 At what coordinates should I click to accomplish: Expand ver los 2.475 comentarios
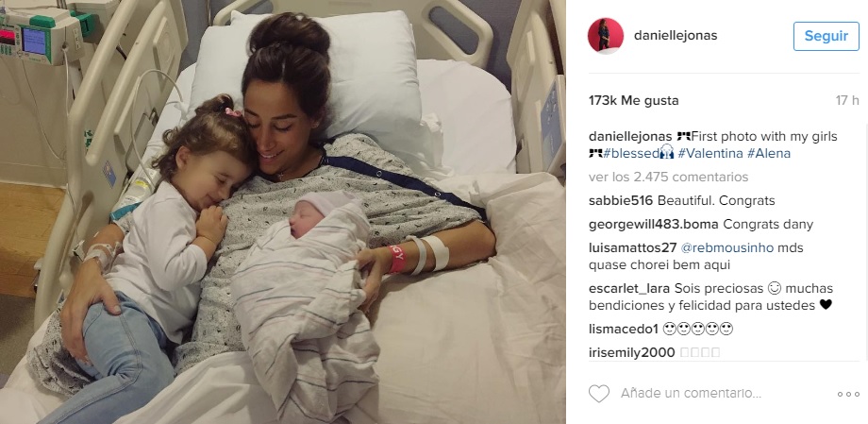[x=669, y=178]
